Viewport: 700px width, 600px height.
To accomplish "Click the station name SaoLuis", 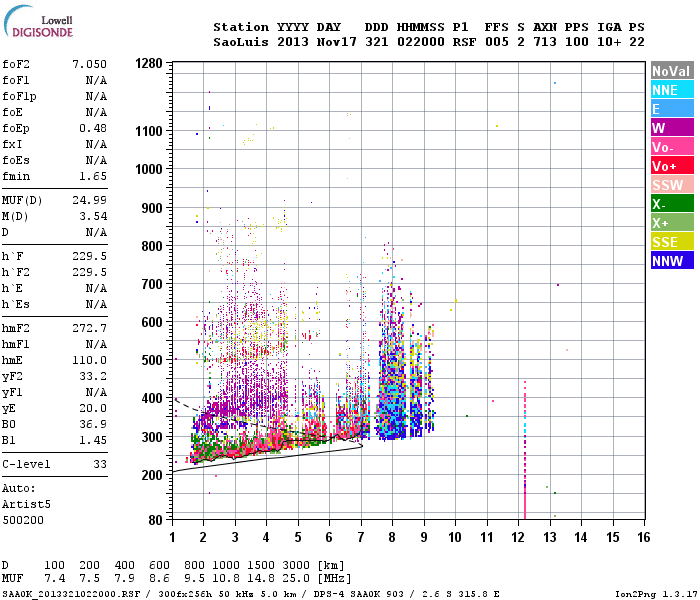I will (x=241, y=42).
